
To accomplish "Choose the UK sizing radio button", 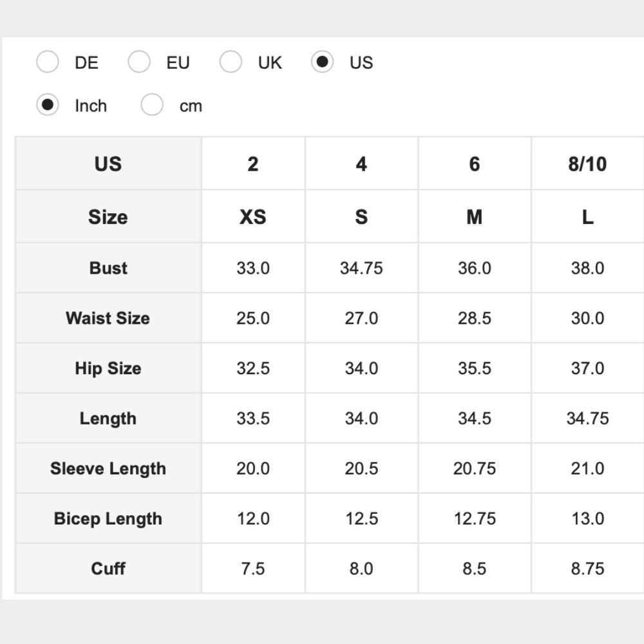I will (231, 62).
